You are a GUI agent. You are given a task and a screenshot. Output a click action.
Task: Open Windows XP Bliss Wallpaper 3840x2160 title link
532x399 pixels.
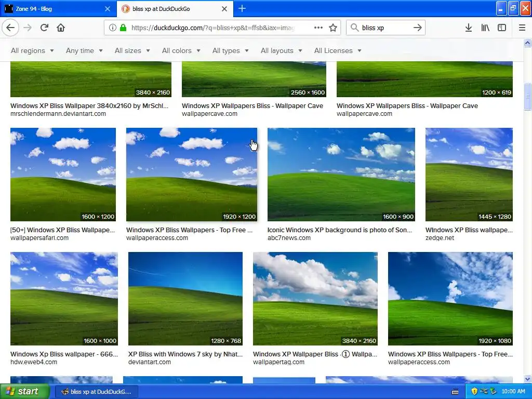[x=89, y=106]
